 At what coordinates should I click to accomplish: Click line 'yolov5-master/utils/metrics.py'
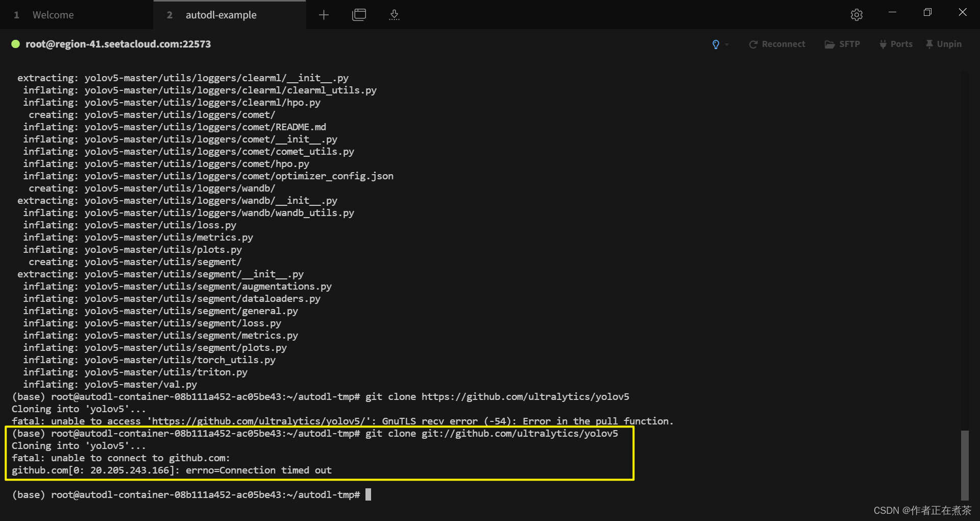[x=138, y=238]
